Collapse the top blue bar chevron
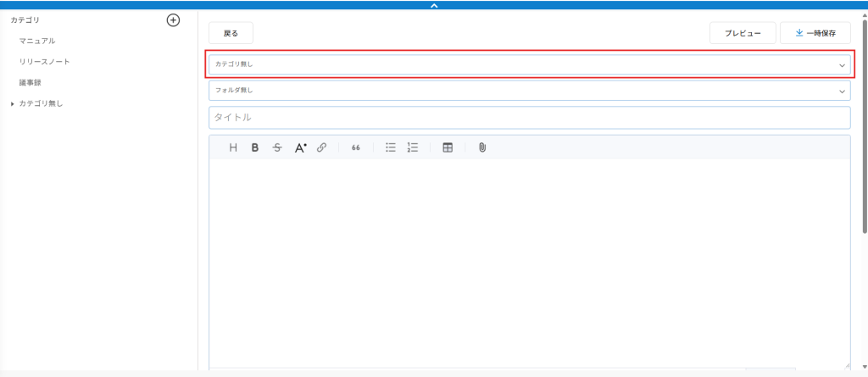This screenshot has height=377, width=868. pyautogui.click(x=434, y=5)
